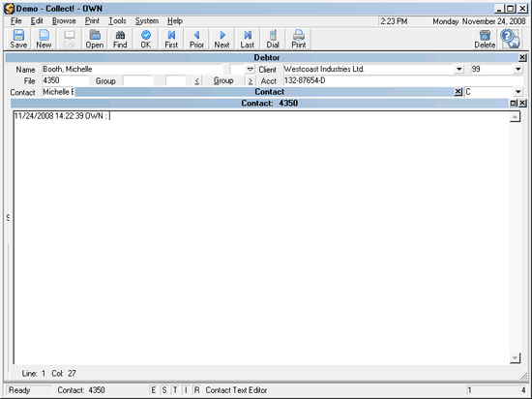Go to the Prior record
This screenshot has width=532, height=399.
[196, 39]
